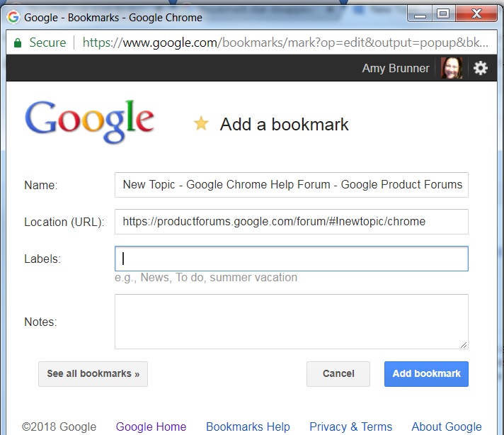Viewport: 504px width, 435px height.
Task: Click the 'Add a bookmark' heading
Action: click(x=284, y=124)
